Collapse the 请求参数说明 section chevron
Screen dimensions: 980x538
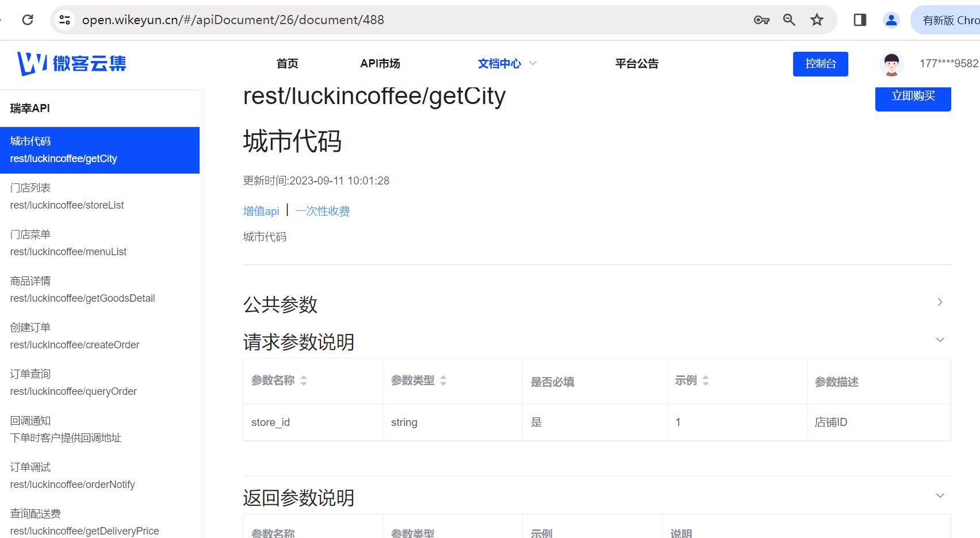point(940,340)
